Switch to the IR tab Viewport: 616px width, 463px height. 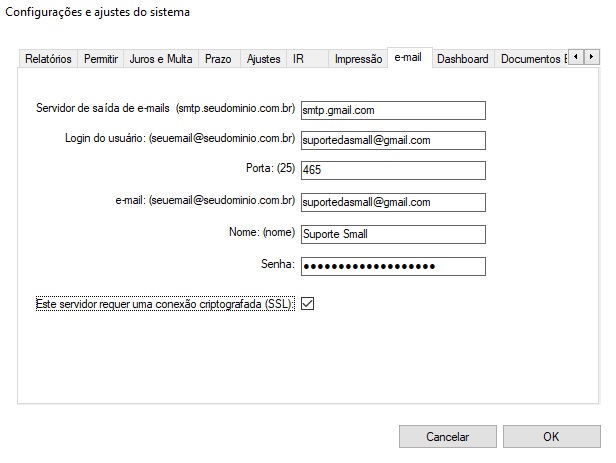[298, 60]
